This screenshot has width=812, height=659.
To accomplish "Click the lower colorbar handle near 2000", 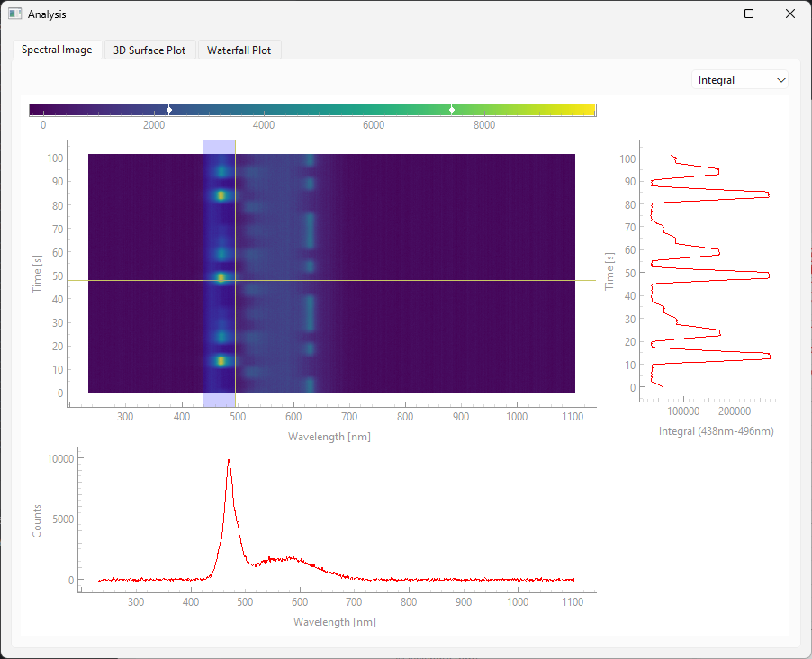I will tap(169, 110).
